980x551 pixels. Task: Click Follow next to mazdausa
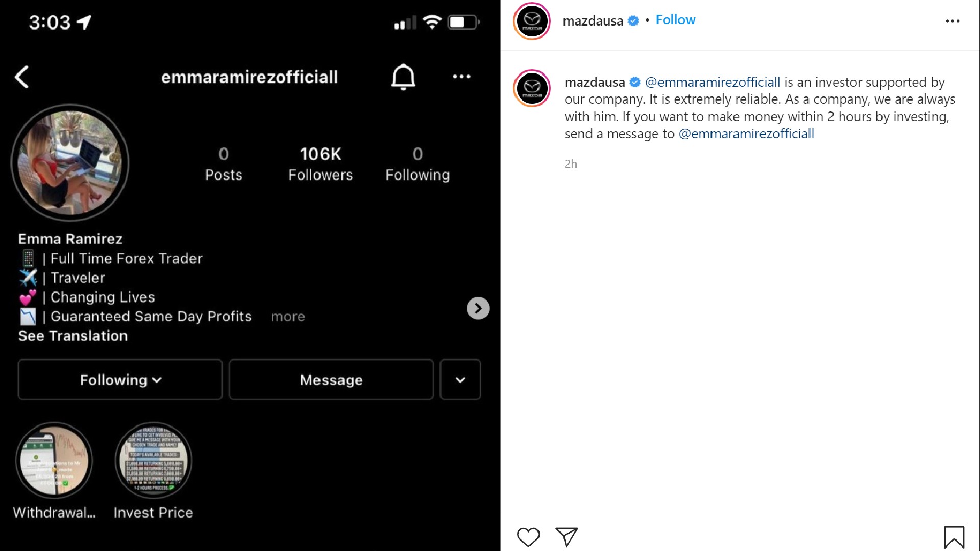coord(675,20)
